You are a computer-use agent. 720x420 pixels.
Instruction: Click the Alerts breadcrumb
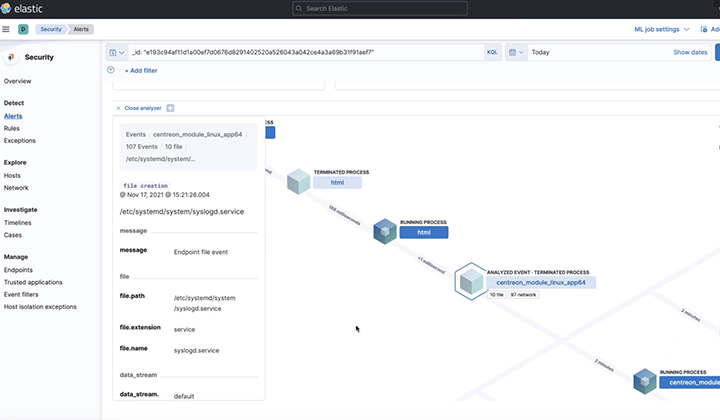(x=81, y=29)
